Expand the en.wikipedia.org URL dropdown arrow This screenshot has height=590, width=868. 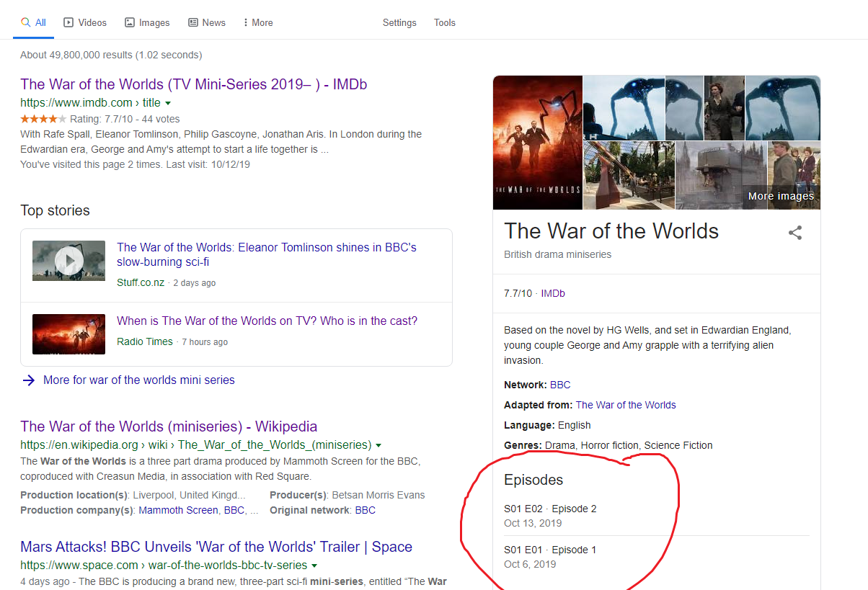[378, 444]
